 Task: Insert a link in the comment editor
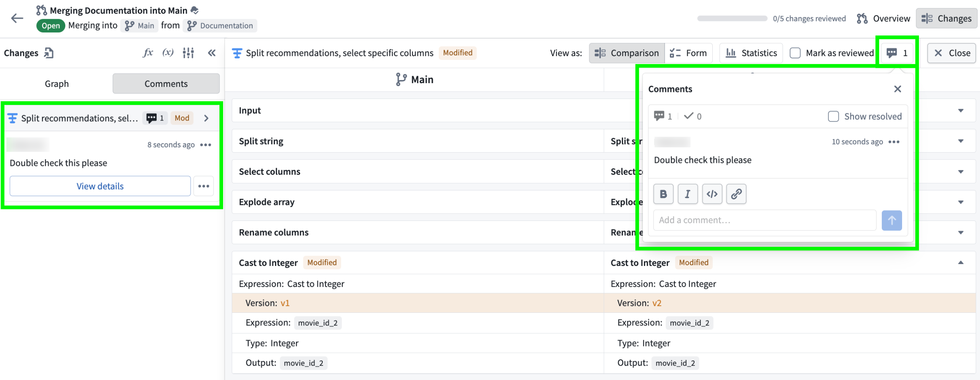coord(736,194)
